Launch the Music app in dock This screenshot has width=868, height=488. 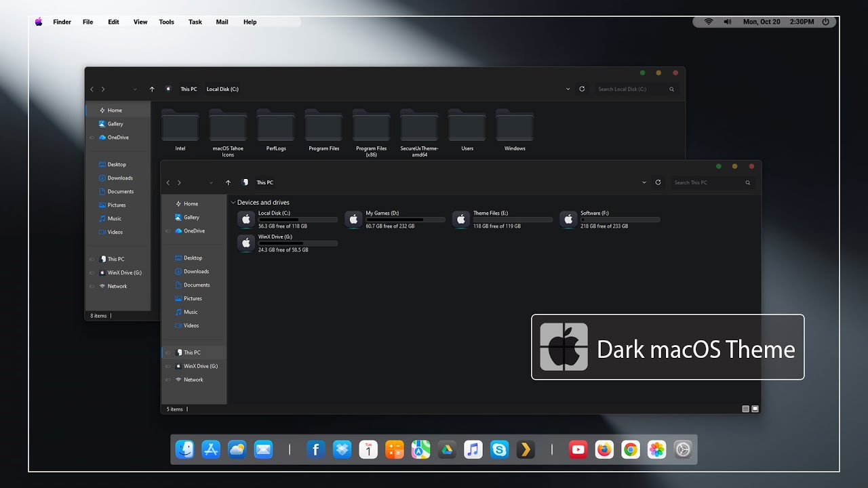pos(473,449)
